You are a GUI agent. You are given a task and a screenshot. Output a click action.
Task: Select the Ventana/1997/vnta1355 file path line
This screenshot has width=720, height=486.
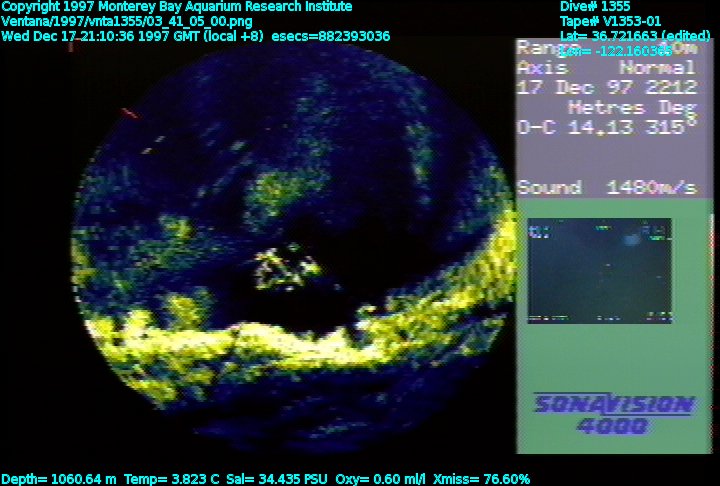(x=127, y=22)
